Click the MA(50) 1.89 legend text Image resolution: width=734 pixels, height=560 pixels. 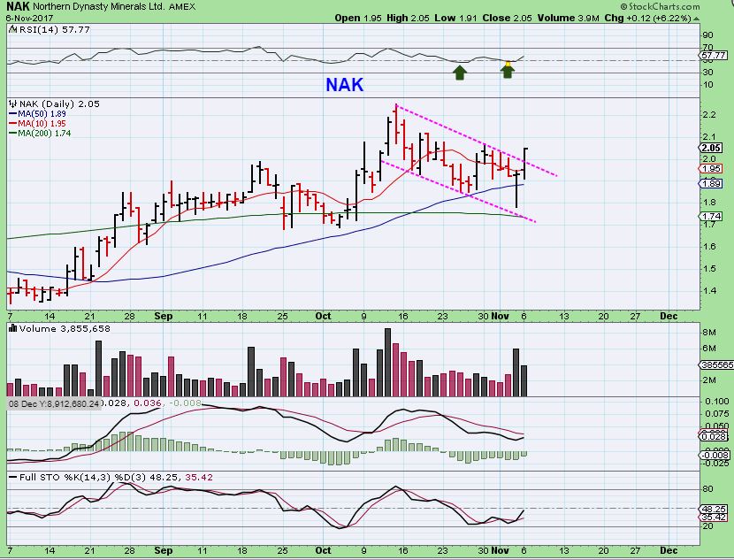pyautogui.click(x=42, y=114)
